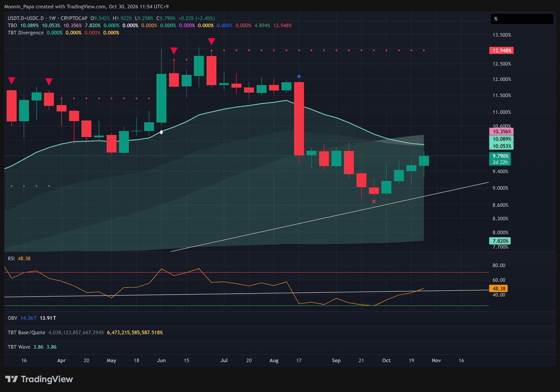
Task: Click the orange 48.38 RSI axis tag
Action: pyautogui.click(x=498, y=289)
